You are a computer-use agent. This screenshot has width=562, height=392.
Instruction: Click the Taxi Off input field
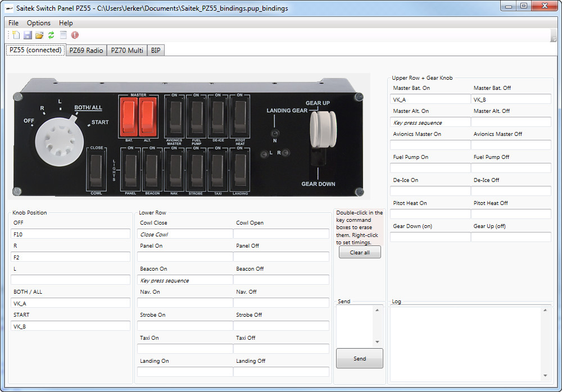281,349
